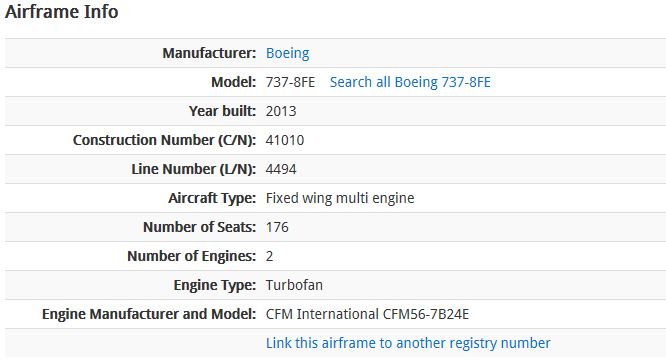Click the Airframe Info heading
Image resolution: width=666 pixels, height=361 pixels.
(62, 11)
